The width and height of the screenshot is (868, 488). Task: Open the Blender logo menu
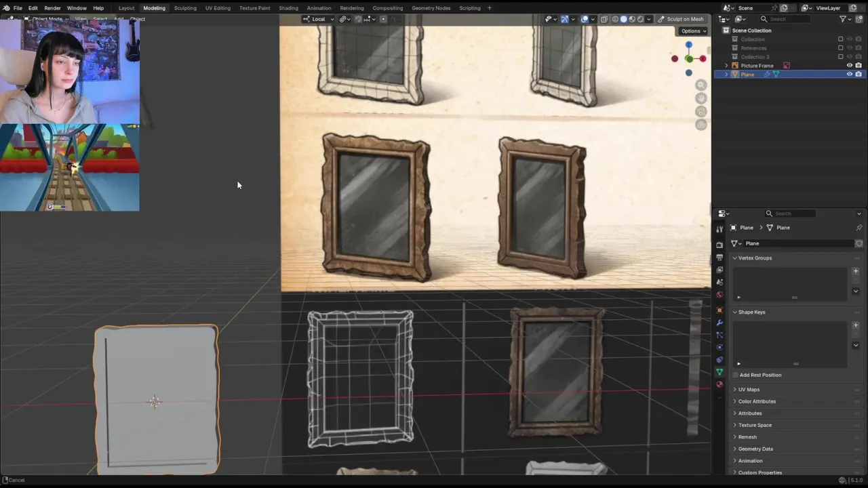(6, 8)
